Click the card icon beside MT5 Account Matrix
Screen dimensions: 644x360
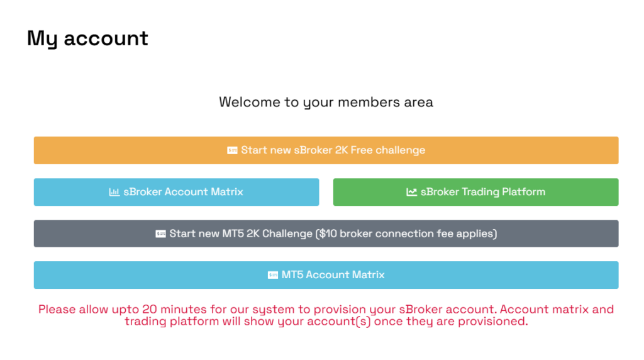[273, 275]
